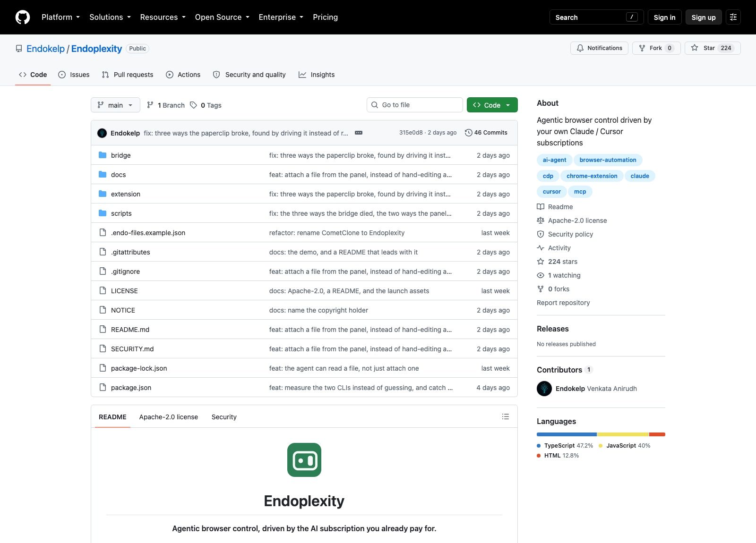Image resolution: width=756 pixels, height=543 pixels.
Task: Switch to the Pull requests tab
Action: [x=128, y=75]
